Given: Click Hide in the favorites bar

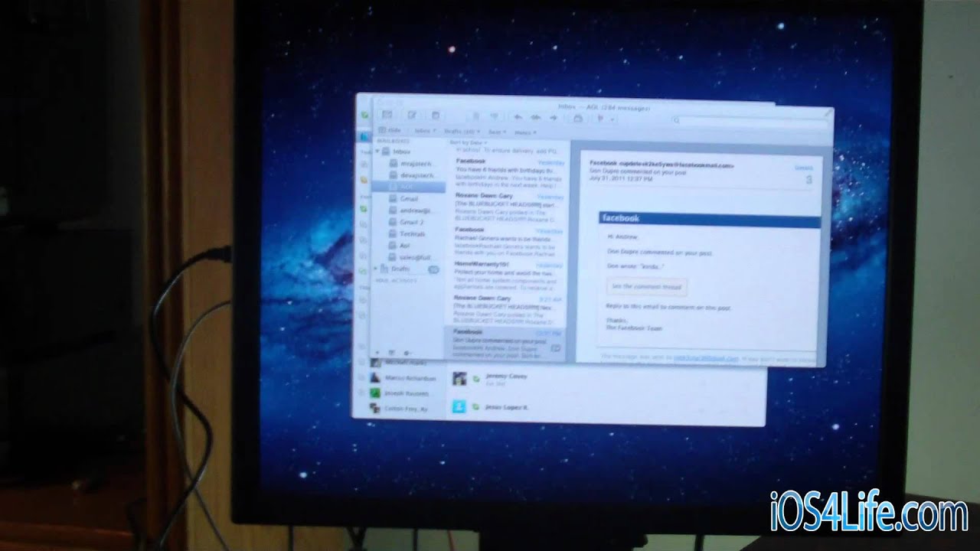Looking at the screenshot, I should pyautogui.click(x=390, y=130).
